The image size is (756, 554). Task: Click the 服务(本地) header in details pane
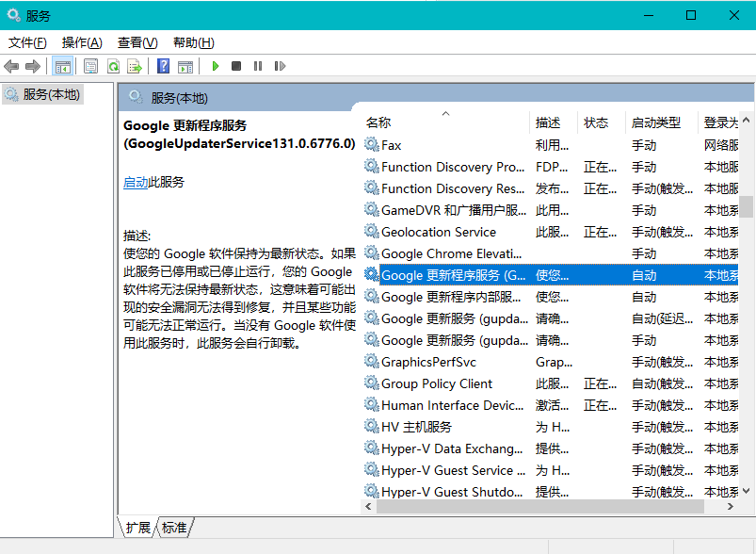[x=179, y=98]
